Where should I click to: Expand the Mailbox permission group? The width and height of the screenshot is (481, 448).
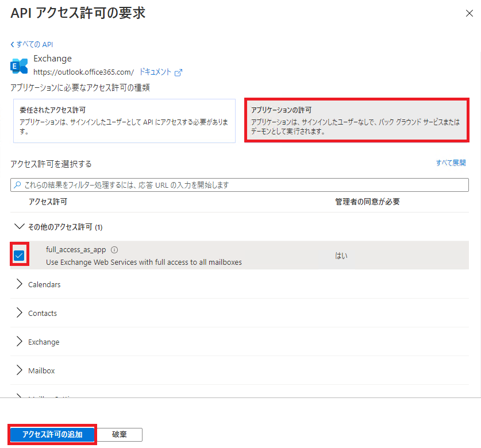pyautogui.click(x=20, y=370)
